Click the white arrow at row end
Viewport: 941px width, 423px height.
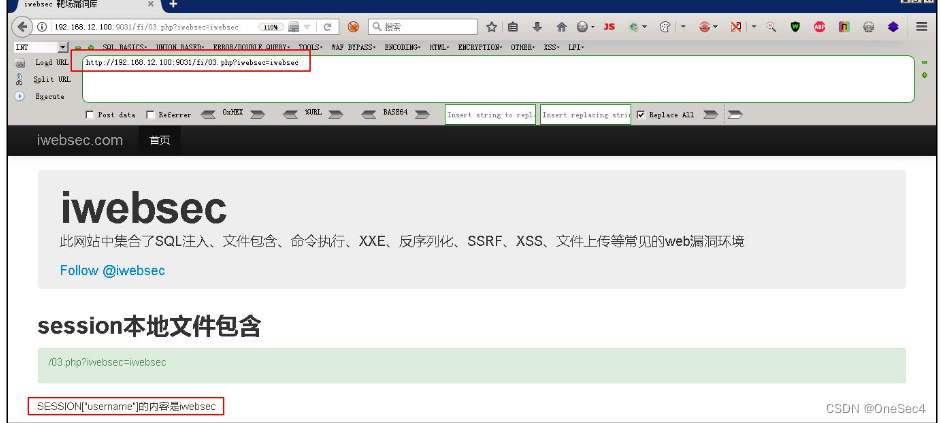point(735,115)
